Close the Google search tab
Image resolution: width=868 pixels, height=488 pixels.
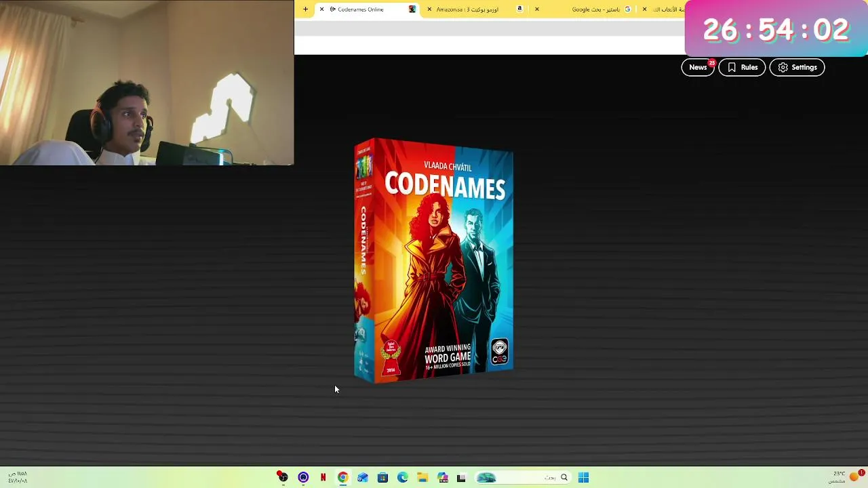pyautogui.click(x=536, y=9)
